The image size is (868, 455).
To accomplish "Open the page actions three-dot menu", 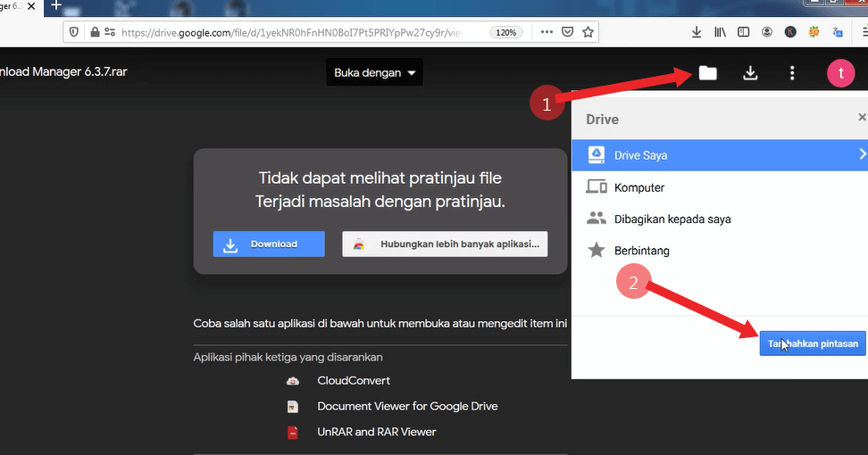I will [x=547, y=32].
